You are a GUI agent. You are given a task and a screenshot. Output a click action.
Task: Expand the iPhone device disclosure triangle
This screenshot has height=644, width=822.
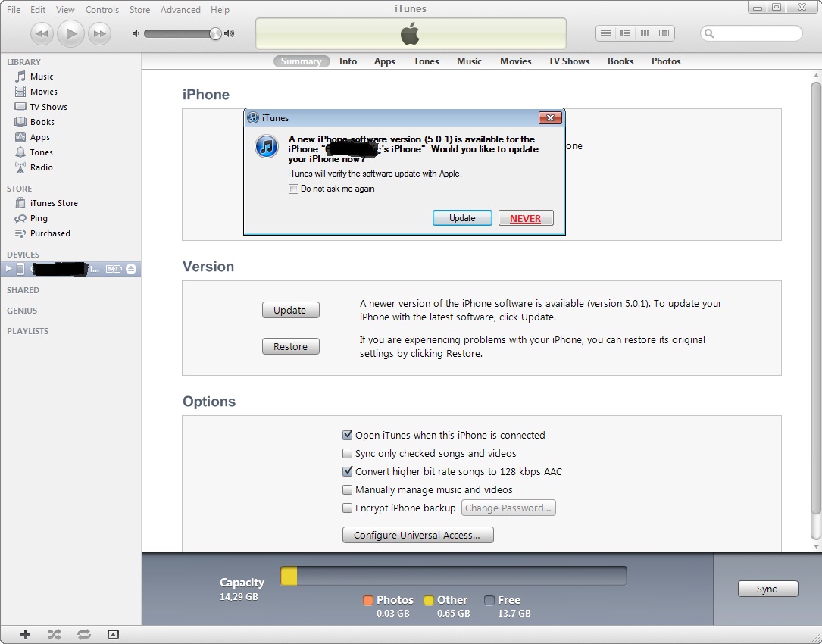[x=8, y=269]
